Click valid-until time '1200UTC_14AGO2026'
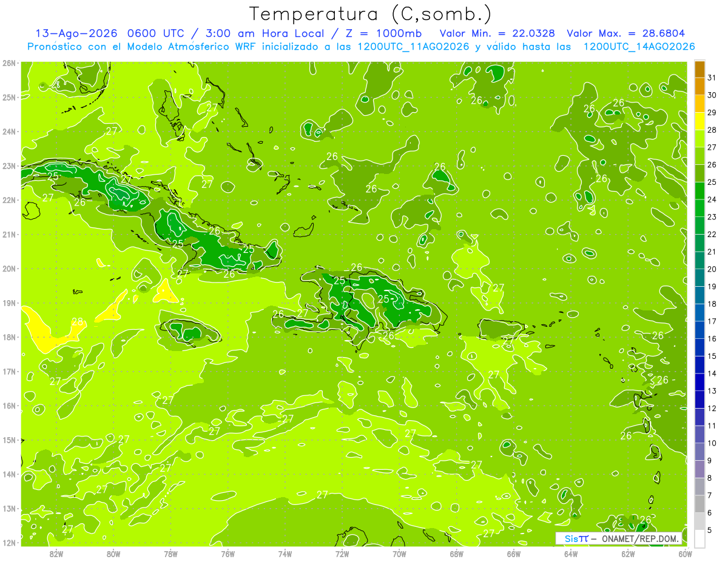Image resolution: width=728 pixels, height=562 pixels. coord(639,47)
